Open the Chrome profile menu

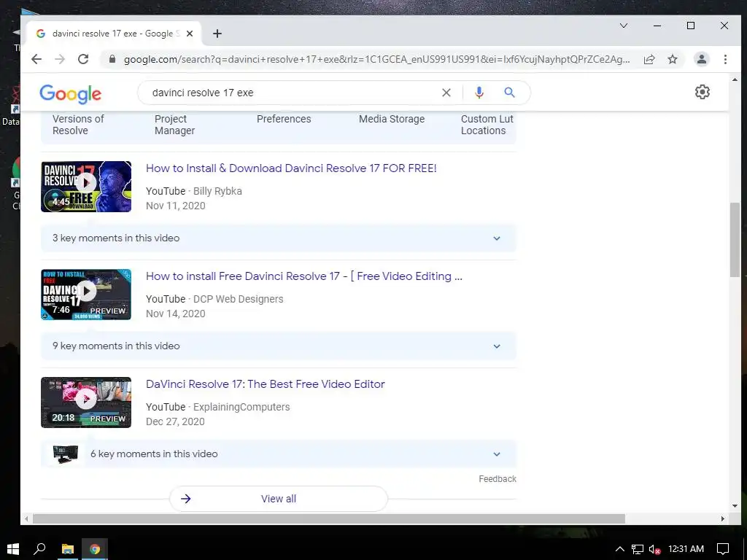pos(702,59)
